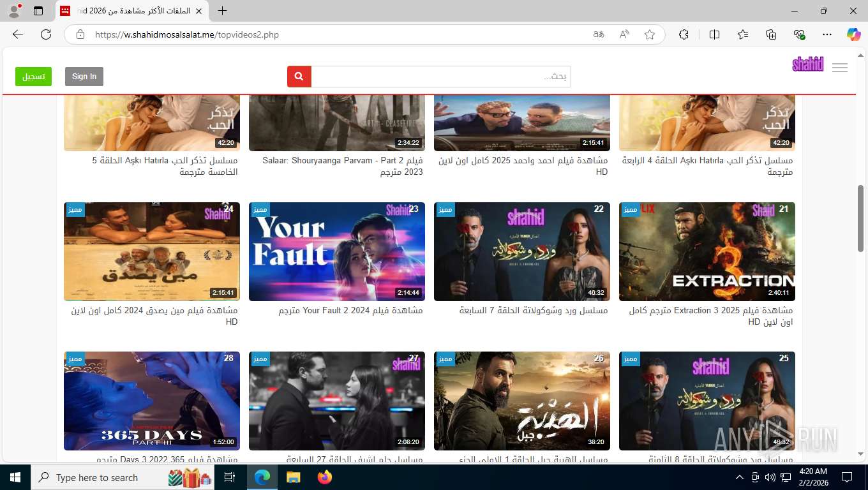Click the scrollbar down arrow
The height and width of the screenshot is (490, 868).
[x=861, y=454]
